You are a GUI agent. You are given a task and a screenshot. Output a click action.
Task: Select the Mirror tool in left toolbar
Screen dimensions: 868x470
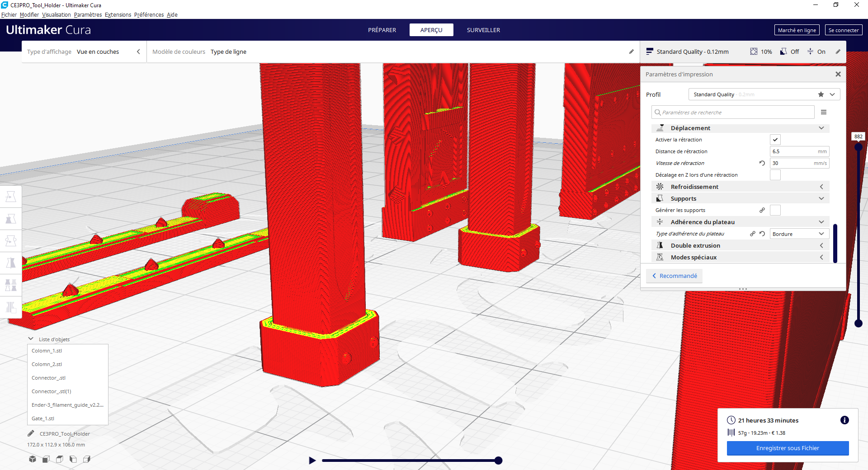tap(11, 263)
